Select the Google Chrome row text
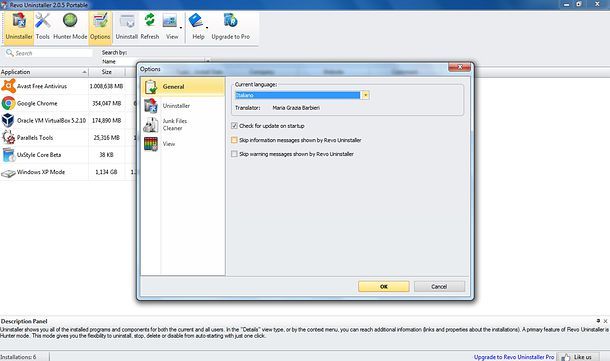This screenshot has height=361, width=610. (x=37, y=103)
